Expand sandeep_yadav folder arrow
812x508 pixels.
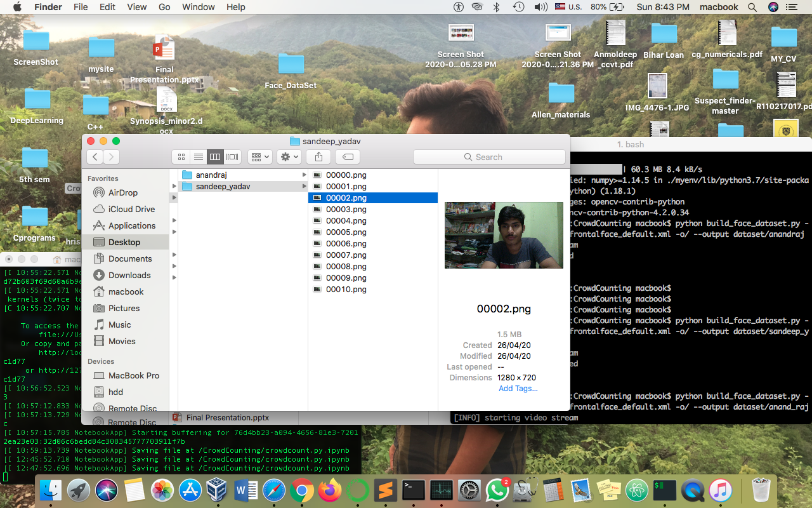(x=304, y=186)
